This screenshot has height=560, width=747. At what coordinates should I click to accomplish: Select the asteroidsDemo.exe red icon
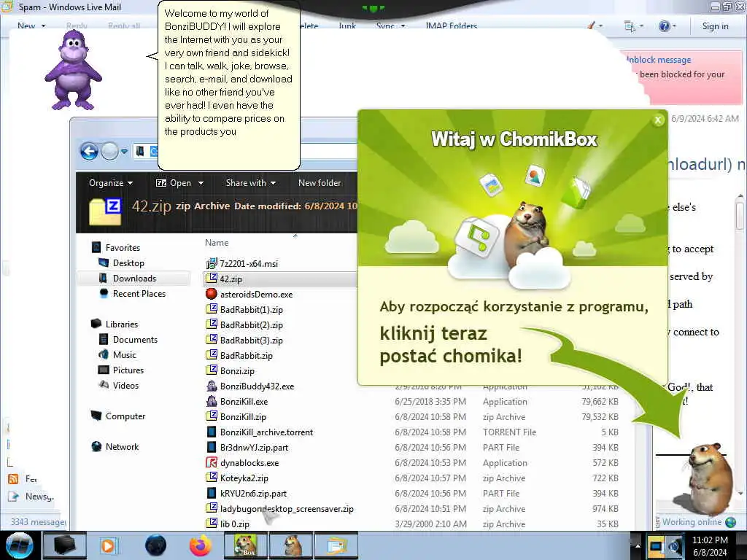211,294
